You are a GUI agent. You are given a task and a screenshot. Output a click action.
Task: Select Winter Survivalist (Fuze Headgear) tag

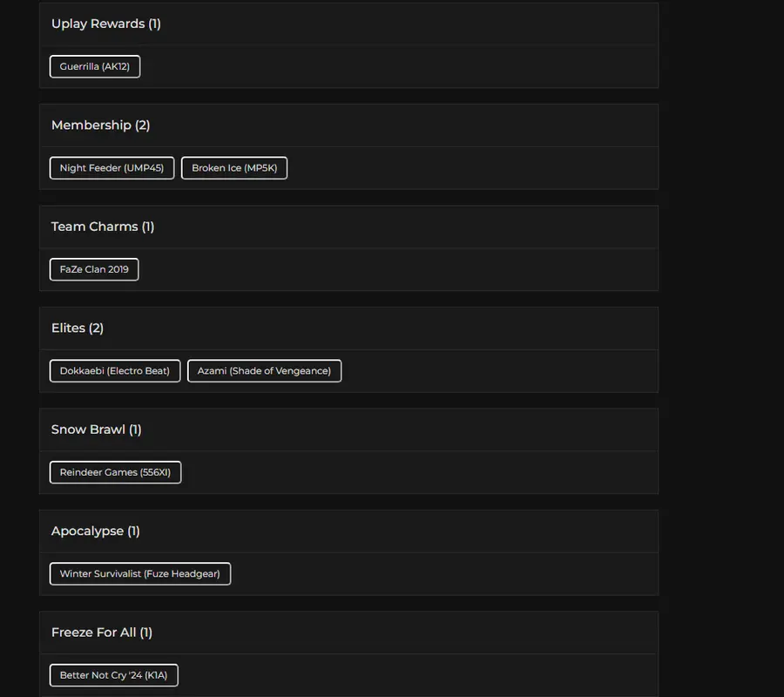pos(139,574)
